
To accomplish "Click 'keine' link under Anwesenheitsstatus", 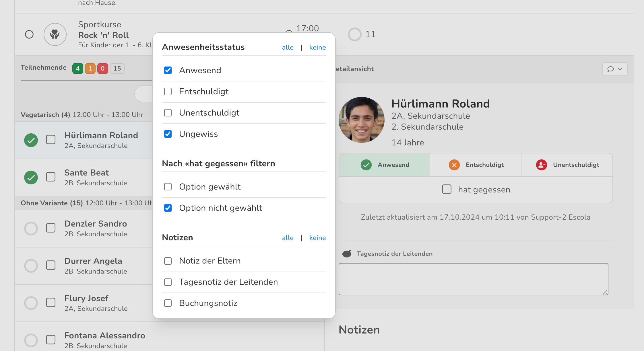I will tap(317, 47).
